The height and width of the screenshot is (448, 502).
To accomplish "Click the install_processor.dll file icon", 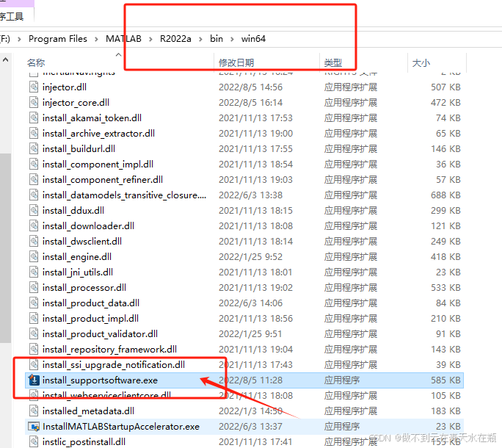I will coord(34,287).
